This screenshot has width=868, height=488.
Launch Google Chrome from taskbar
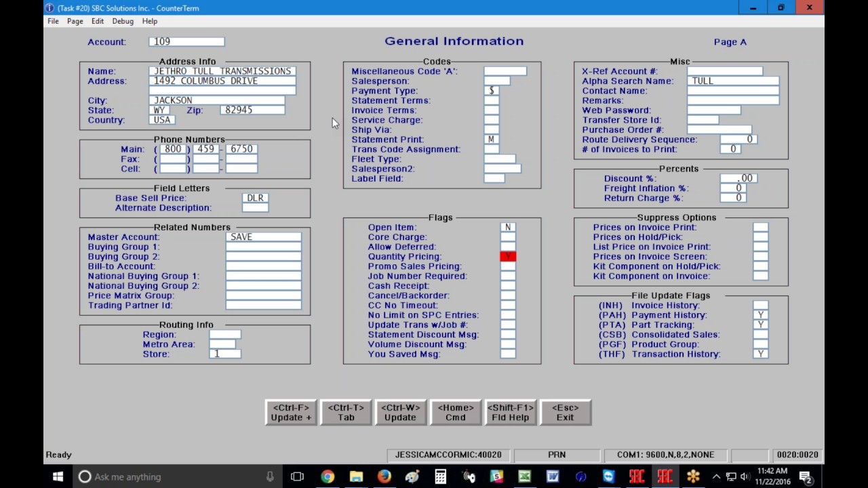328,476
